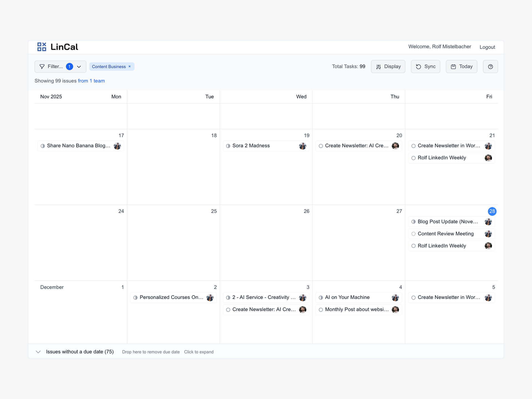Open the Display options menu
532x399 pixels.
[388, 66]
